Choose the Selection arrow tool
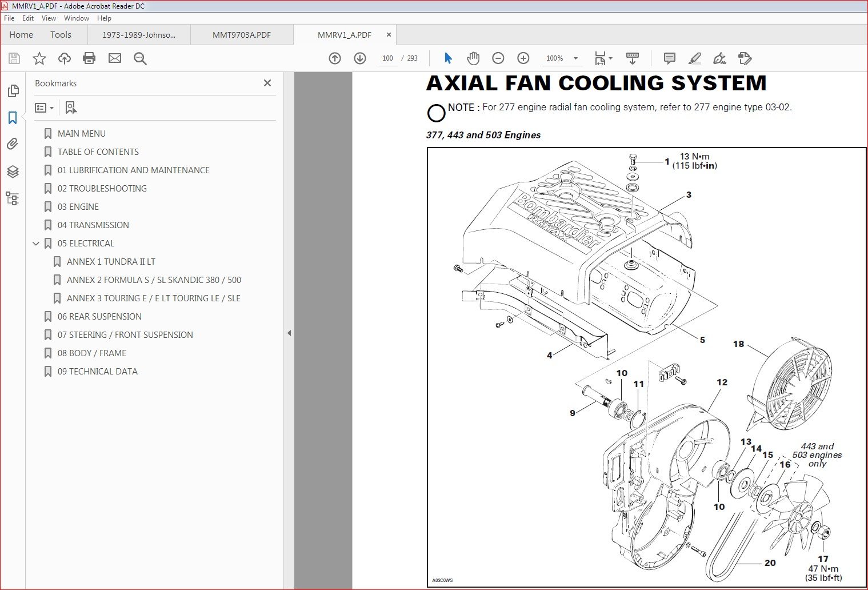 (x=448, y=58)
